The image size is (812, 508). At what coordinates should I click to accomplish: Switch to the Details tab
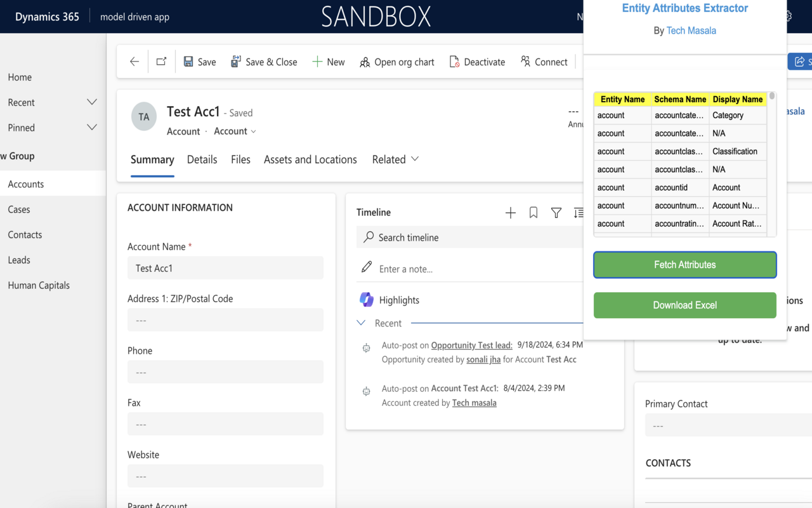pyautogui.click(x=202, y=159)
